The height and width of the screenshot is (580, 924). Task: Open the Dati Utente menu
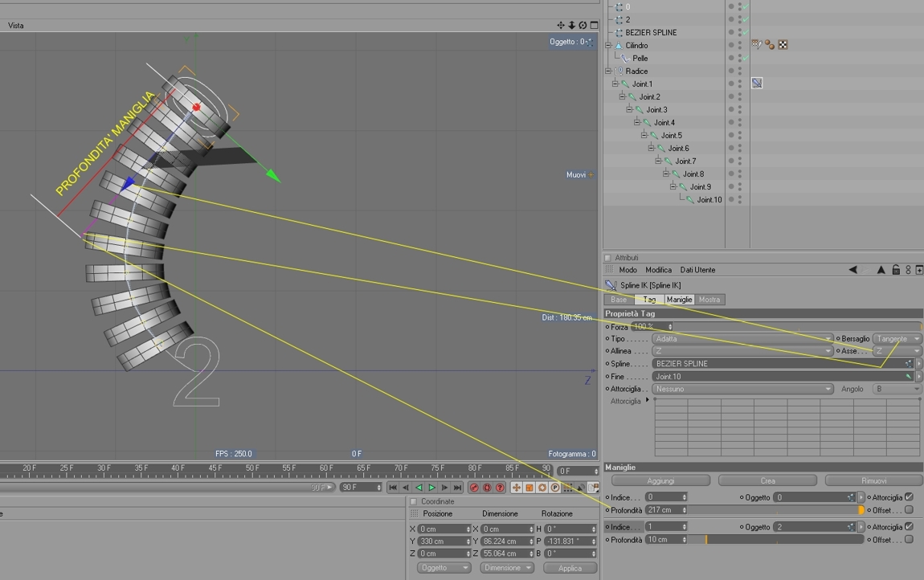[x=697, y=270]
